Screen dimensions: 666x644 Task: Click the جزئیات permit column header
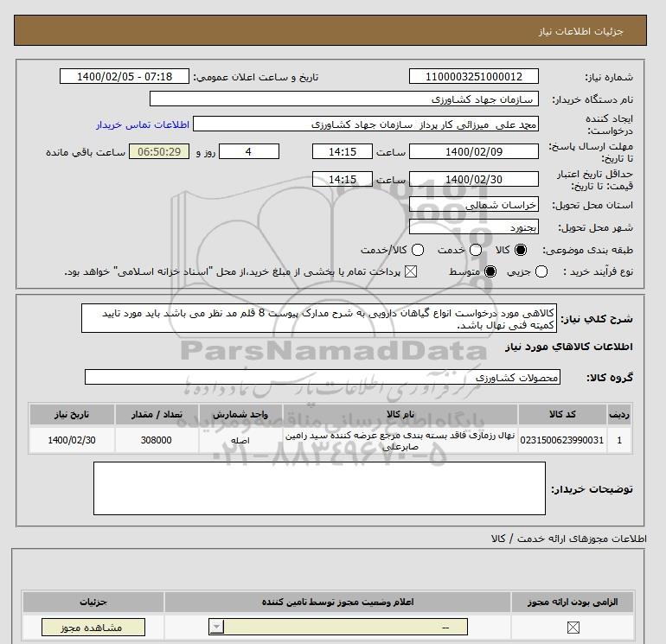93,602
